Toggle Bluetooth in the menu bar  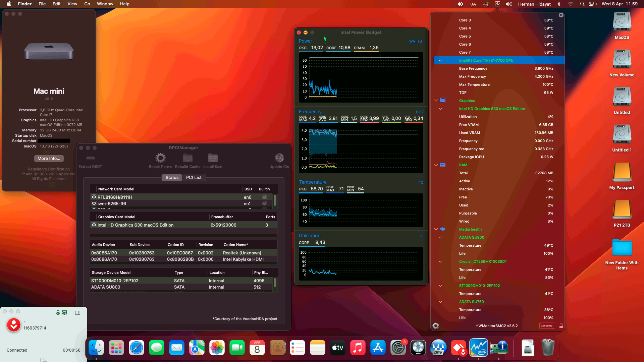(559, 4)
